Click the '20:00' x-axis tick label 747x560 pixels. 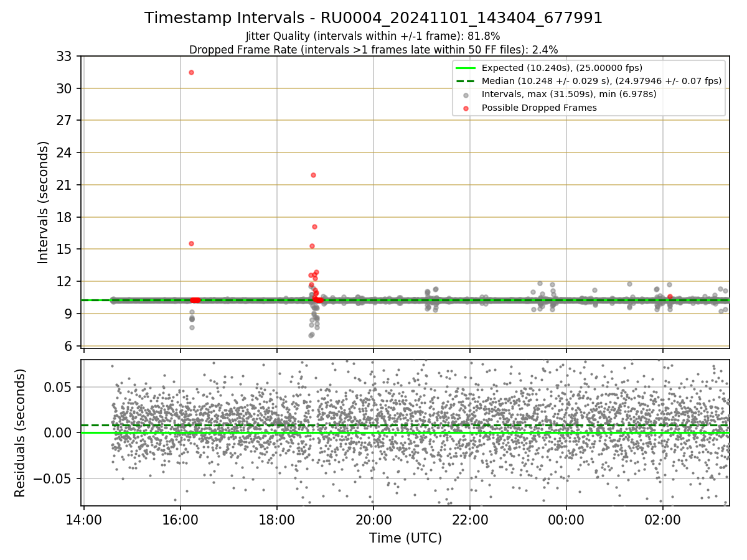[373, 520]
